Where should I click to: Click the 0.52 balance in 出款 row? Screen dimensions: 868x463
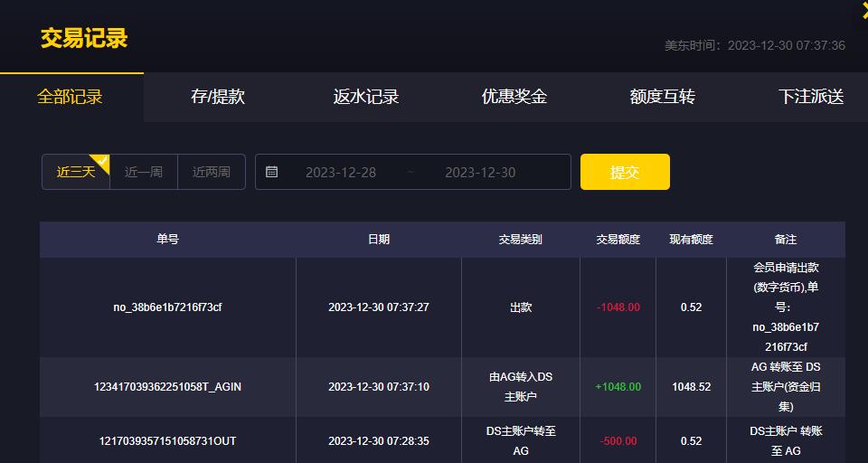(692, 307)
